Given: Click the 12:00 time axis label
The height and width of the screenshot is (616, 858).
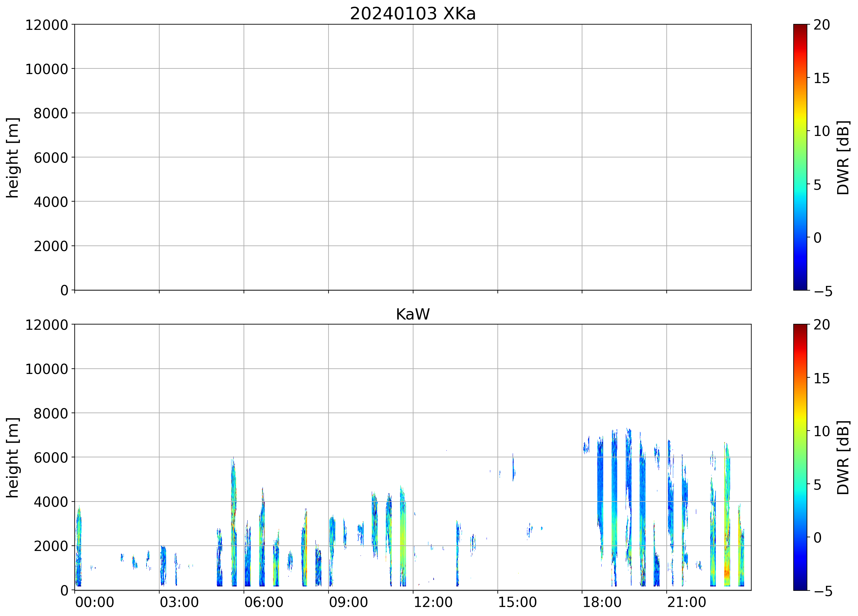Looking at the screenshot, I should (x=433, y=602).
